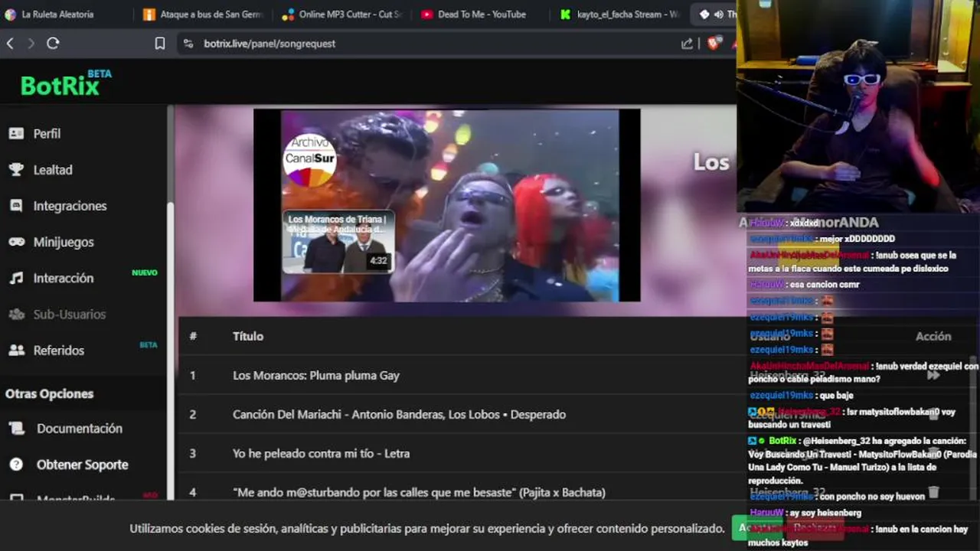Reload the BotRix page
The image size is (980, 551).
click(x=53, y=44)
